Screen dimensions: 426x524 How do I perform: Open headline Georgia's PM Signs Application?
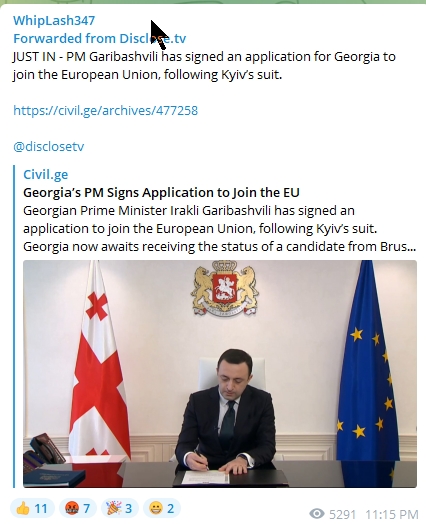point(161,192)
